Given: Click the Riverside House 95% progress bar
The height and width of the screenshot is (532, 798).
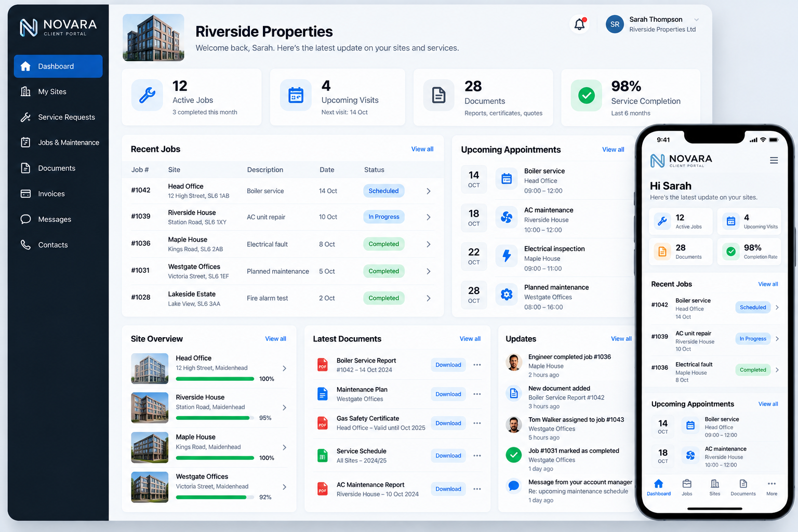Looking at the screenshot, I should [x=215, y=418].
